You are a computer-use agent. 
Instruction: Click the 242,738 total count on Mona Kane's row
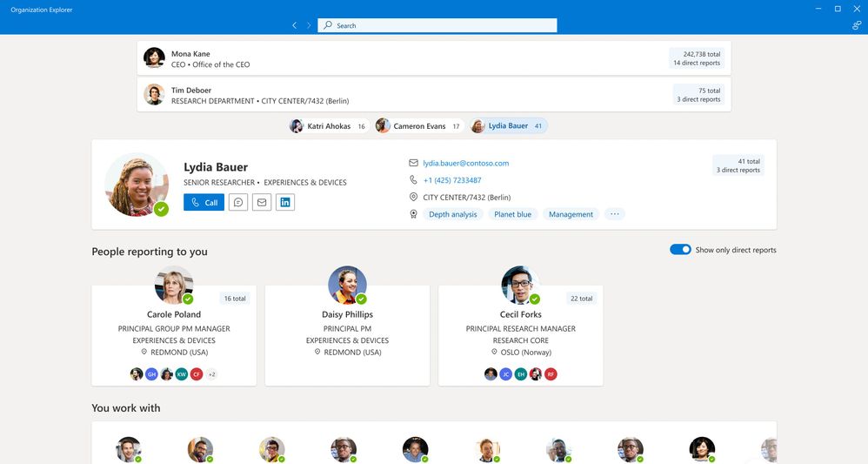(x=701, y=54)
